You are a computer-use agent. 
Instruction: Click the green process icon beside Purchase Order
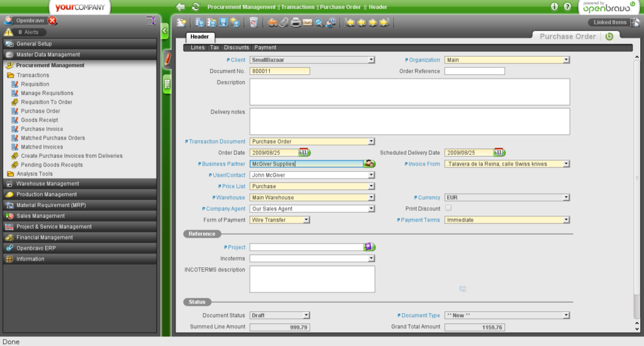click(x=609, y=36)
